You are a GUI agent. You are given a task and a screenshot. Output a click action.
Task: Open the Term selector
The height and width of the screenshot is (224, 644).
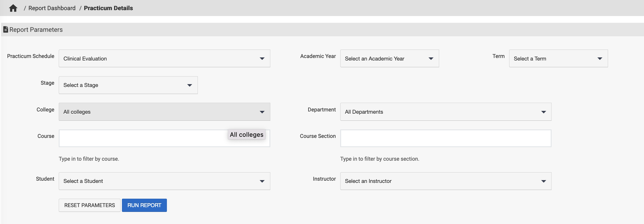pos(558,59)
